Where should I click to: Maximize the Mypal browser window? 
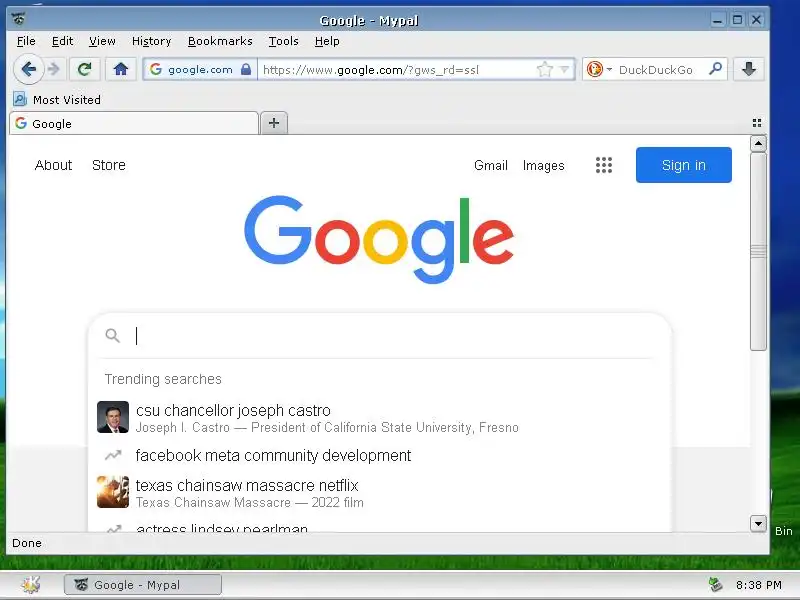737,20
